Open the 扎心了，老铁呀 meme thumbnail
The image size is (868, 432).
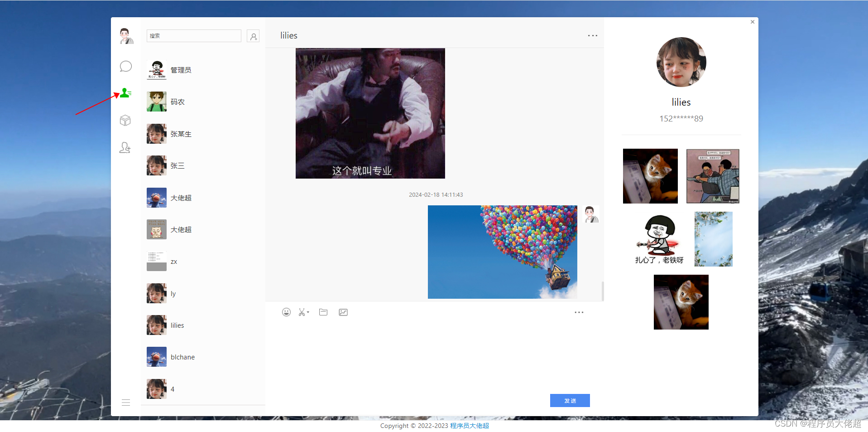659,239
